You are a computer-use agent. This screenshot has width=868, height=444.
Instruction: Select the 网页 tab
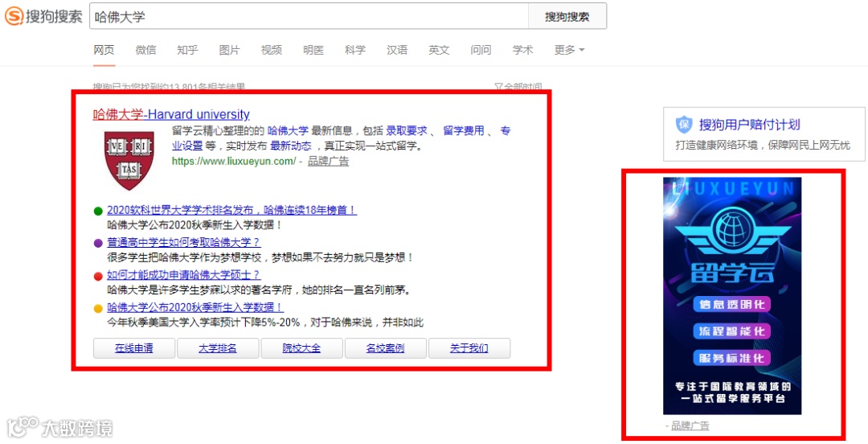click(104, 50)
